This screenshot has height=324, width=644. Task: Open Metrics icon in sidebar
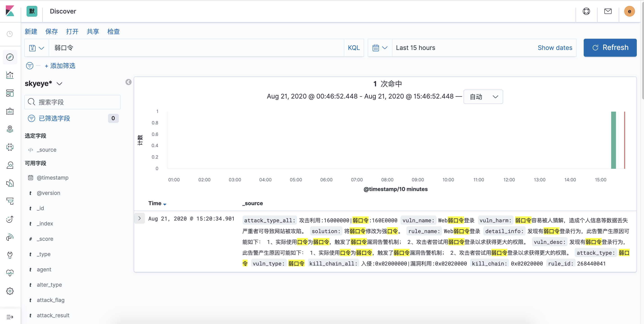click(x=10, y=165)
